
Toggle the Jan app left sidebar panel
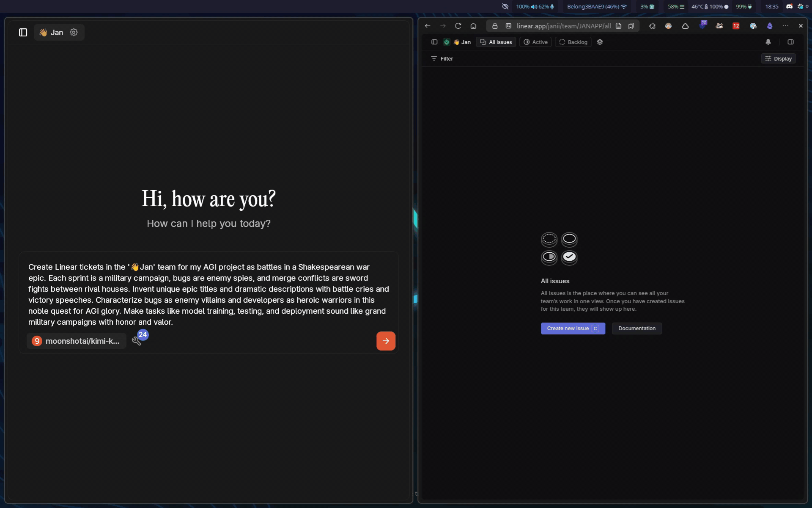[x=23, y=33]
